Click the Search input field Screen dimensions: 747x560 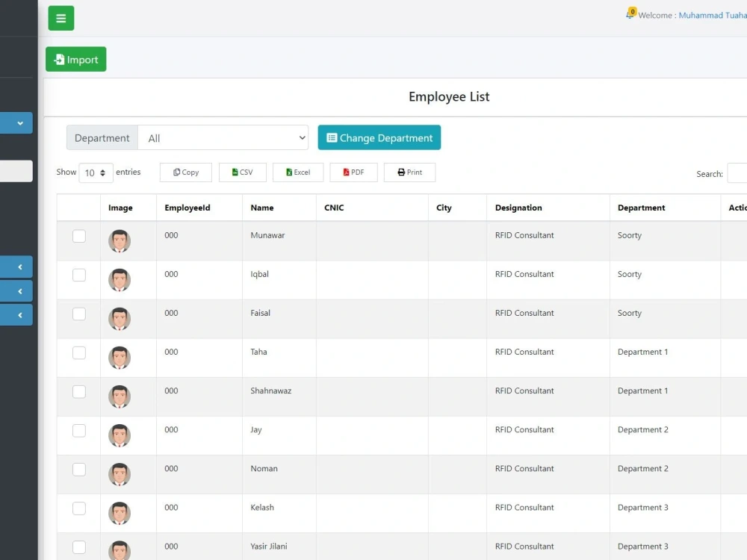pos(738,173)
